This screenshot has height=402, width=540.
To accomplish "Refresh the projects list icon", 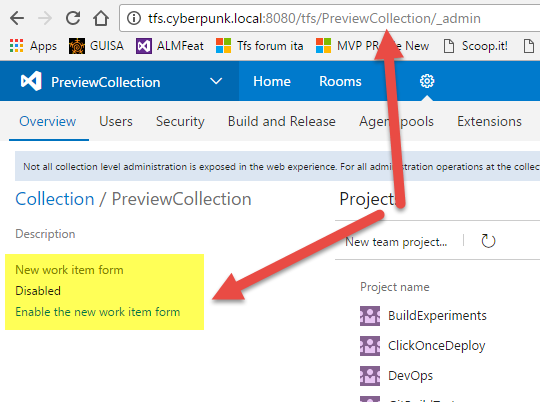I will click(488, 241).
